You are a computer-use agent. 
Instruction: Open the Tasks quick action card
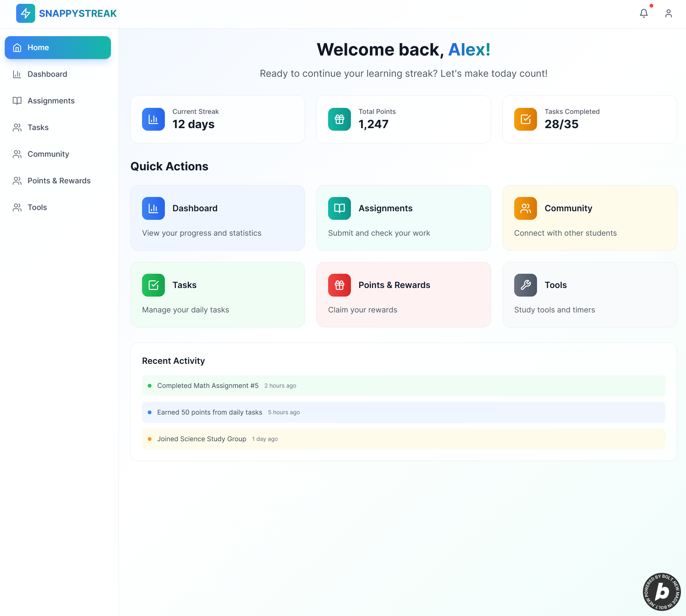[x=217, y=294]
